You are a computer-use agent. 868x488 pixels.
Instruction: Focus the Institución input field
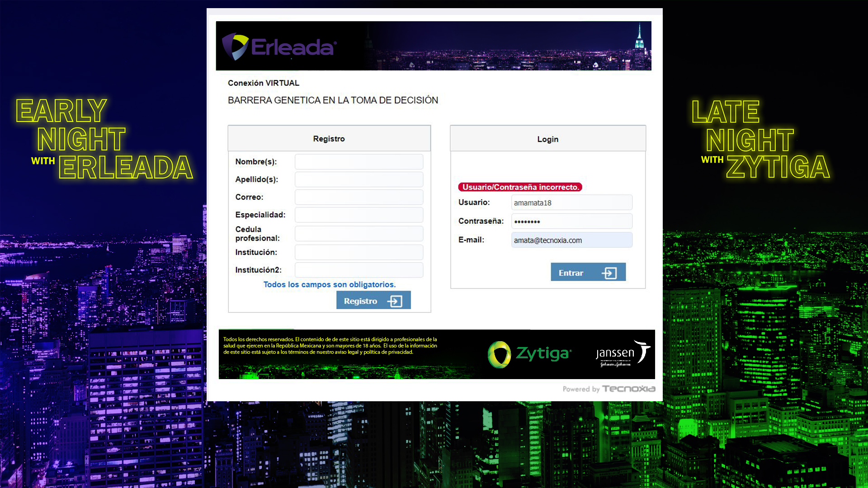(x=359, y=252)
